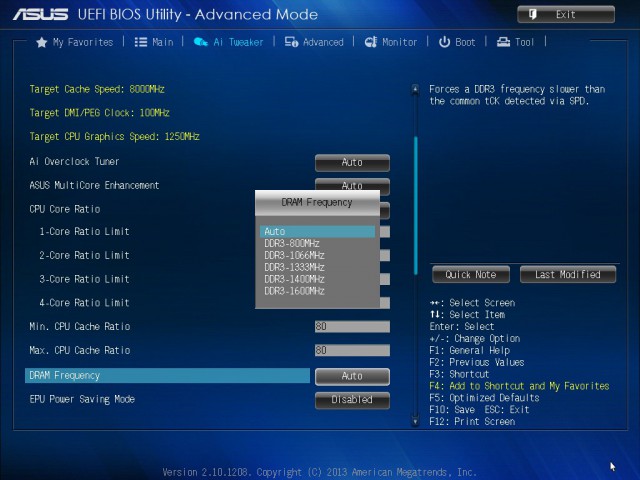The width and height of the screenshot is (640, 480).
Task: Open Quick Note
Action: pyautogui.click(x=471, y=274)
